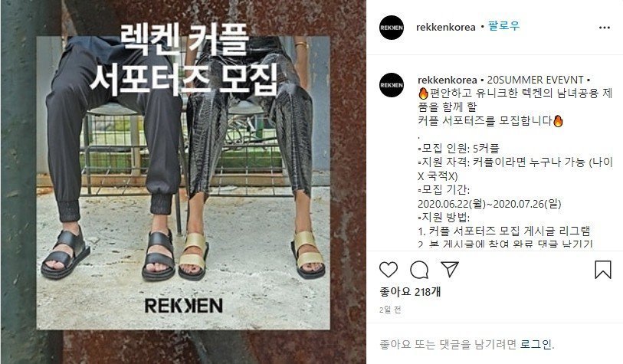Like the post with the heart icon
Screen dimensions: 623x364
click(389, 270)
